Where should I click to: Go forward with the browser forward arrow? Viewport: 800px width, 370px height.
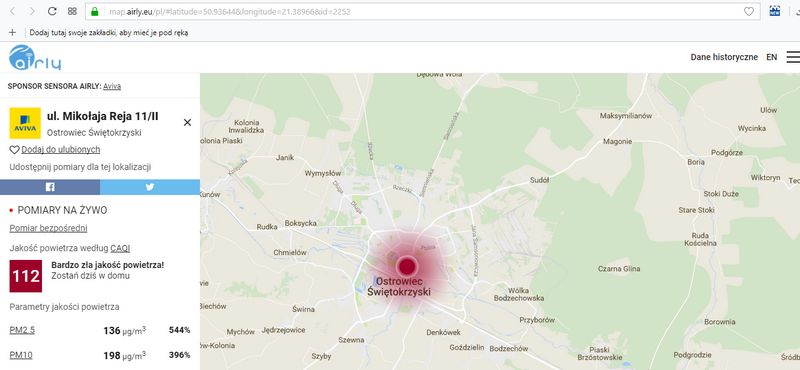point(32,11)
